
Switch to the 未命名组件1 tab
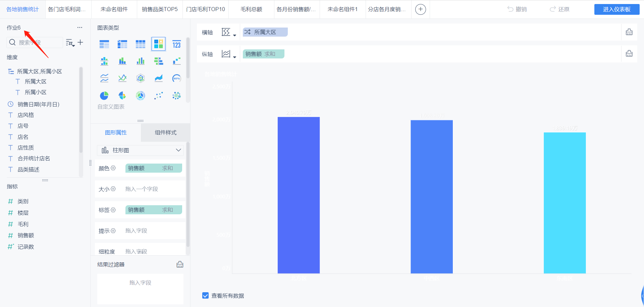342,9
